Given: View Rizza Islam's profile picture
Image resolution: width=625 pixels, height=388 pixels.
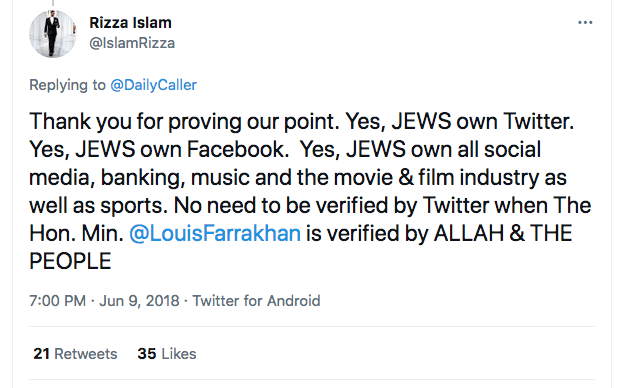Looking at the screenshot, I should pyautogui.click(x=52, y=34).
